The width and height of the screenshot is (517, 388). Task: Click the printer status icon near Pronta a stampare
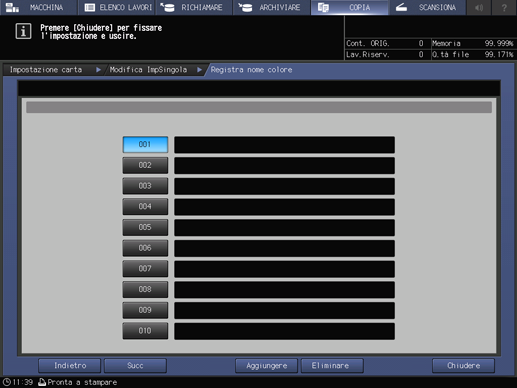42,382
